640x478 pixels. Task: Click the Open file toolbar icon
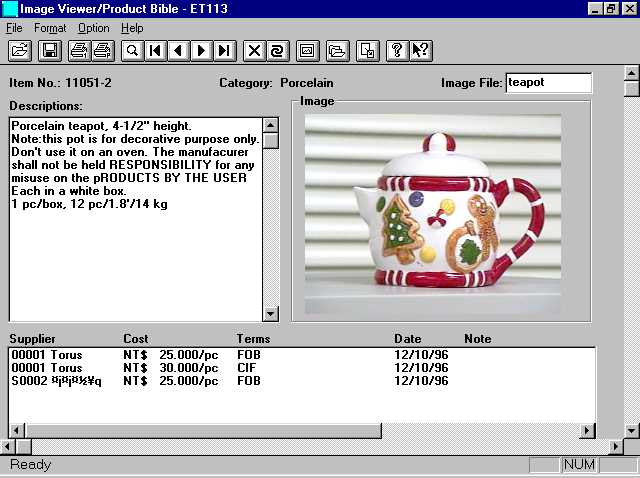20,51
